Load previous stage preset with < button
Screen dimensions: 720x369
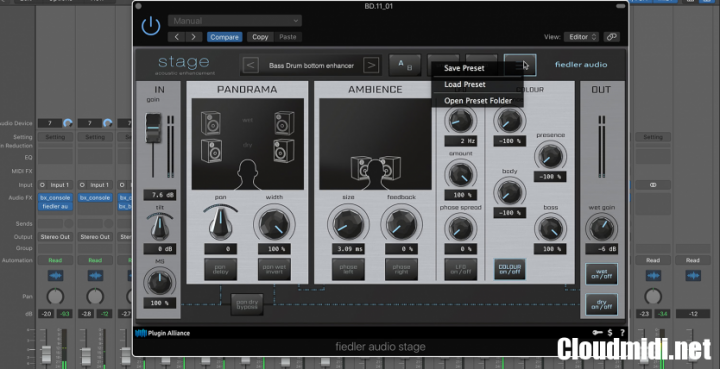(x=250, y=66)
